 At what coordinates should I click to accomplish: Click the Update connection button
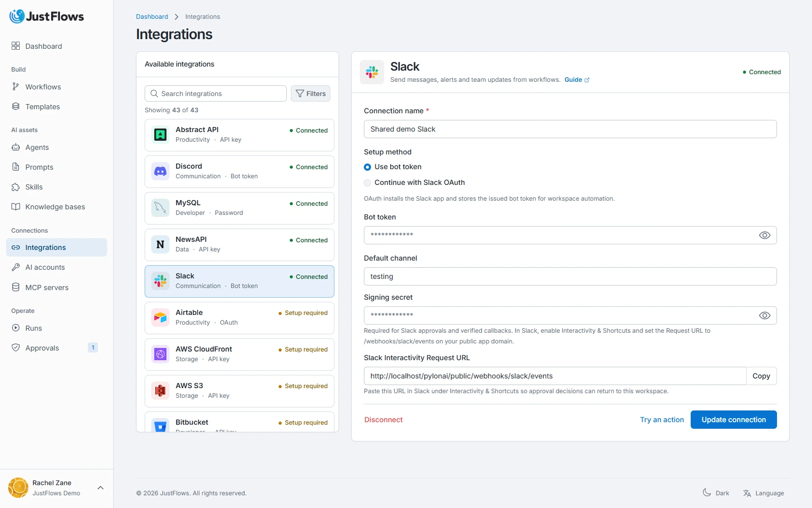(x=734, y=420)
